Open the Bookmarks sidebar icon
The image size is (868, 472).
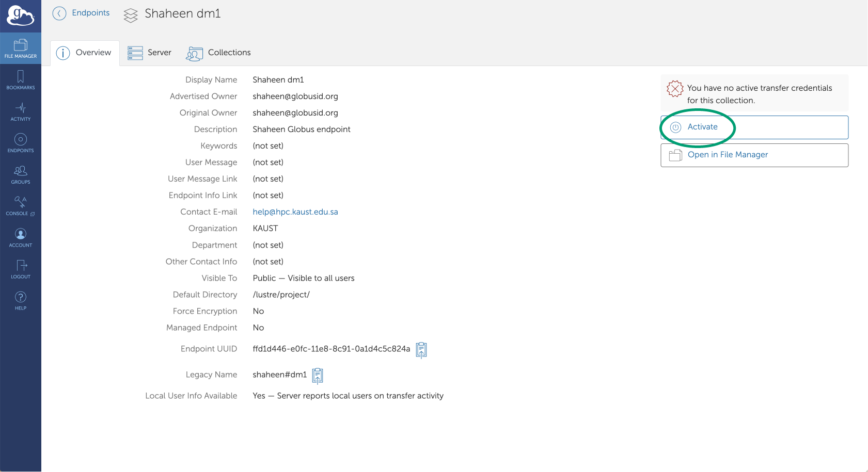(21, 80)
